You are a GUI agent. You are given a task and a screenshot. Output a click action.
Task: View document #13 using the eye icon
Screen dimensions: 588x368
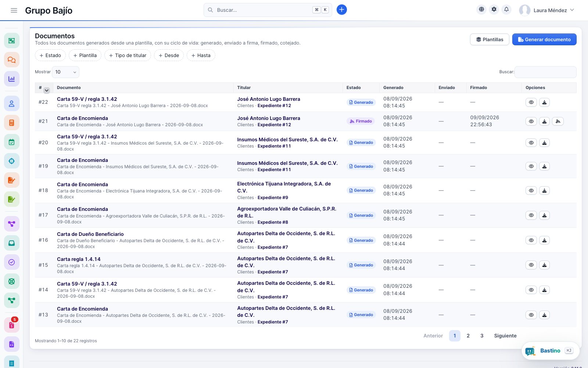tap(531, 315)
